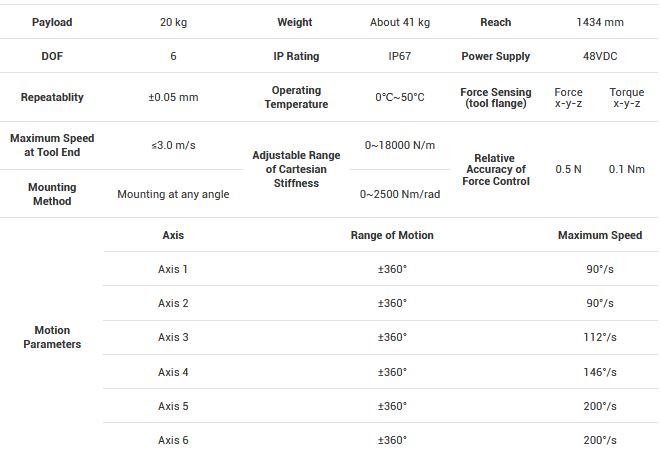The image size is (662, 455).
Task: Click the About 41 kg weight value
Action: (x=399, y=22)
